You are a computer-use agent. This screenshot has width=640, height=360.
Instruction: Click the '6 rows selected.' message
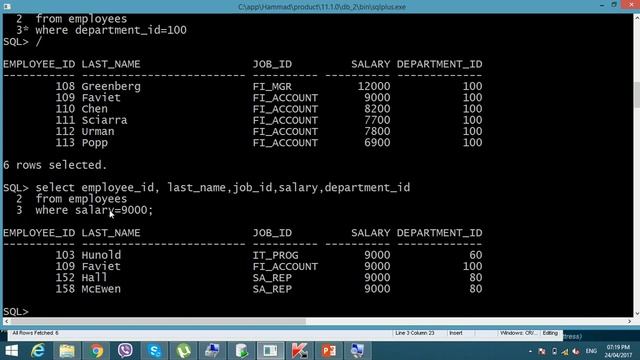pos(55,165)
